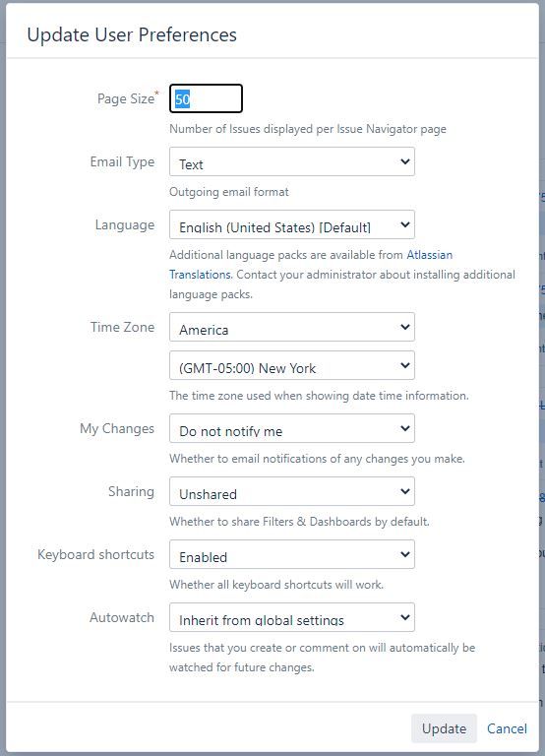Click the My Changes label

click(117, 428)
